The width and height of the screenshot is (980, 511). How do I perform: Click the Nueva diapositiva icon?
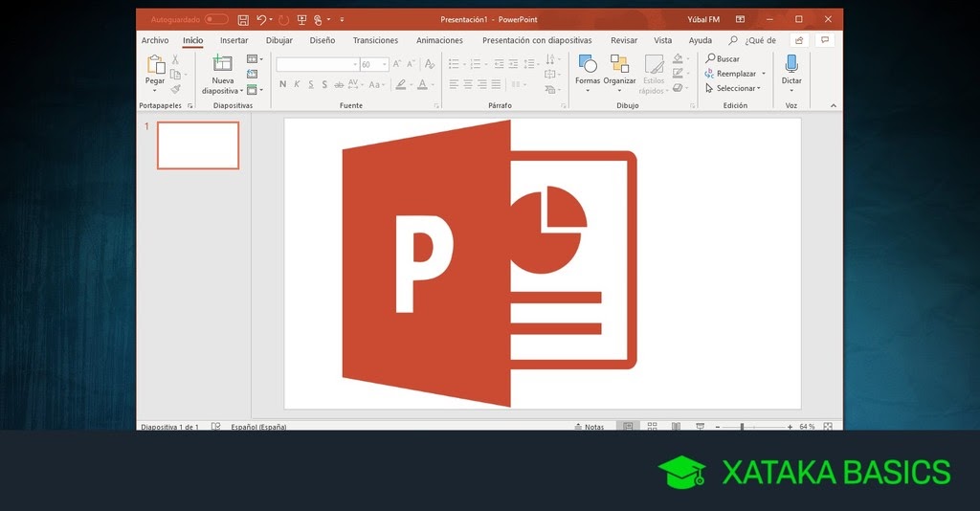coord(222,63)
